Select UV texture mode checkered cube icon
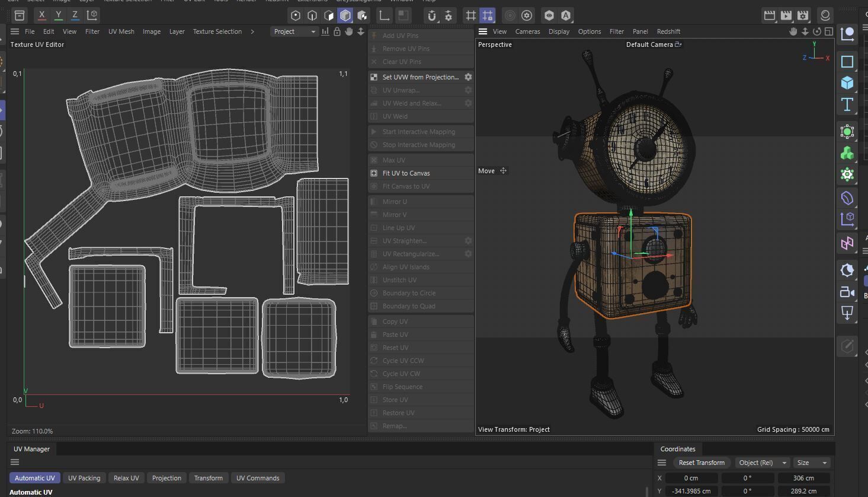 [362, 15]
